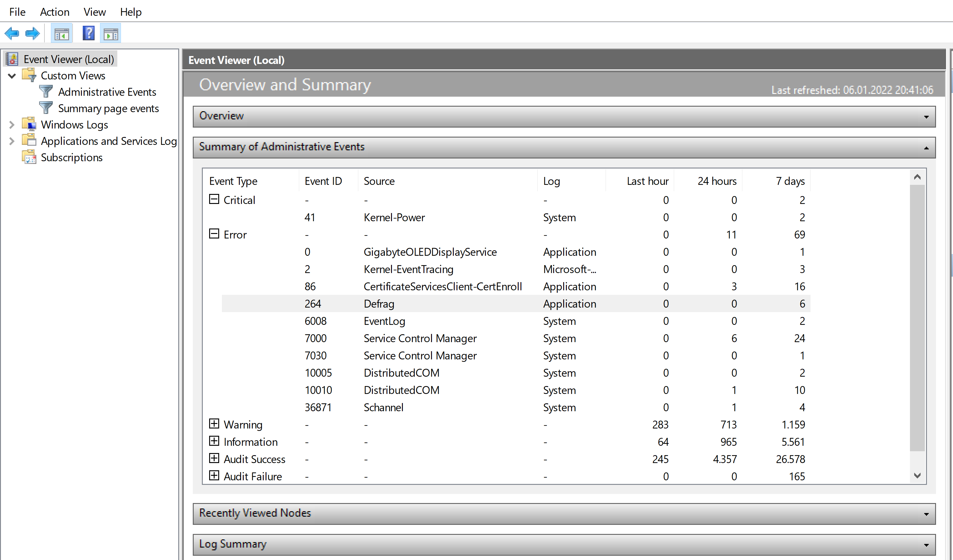Click the Source column header
Viewport: 953px width, 560px height.
tap(379, 181)
